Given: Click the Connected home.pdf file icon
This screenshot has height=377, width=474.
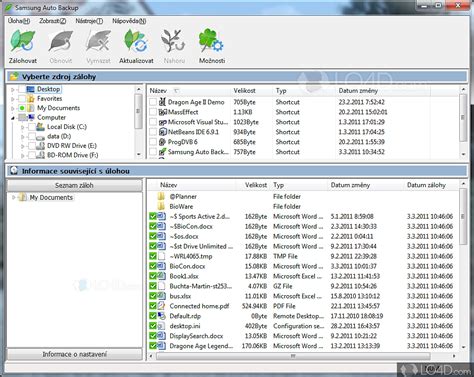Looking at the screenshot, I should [161, 306].
